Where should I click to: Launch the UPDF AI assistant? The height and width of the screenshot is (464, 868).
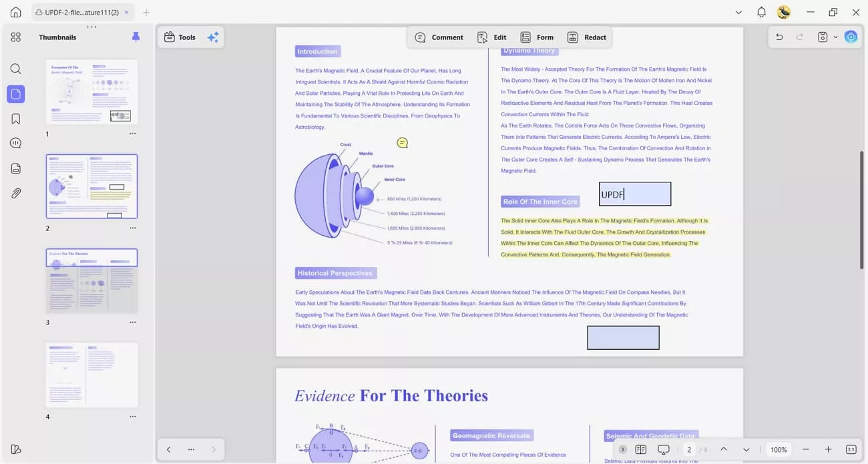tap(851, 37)
